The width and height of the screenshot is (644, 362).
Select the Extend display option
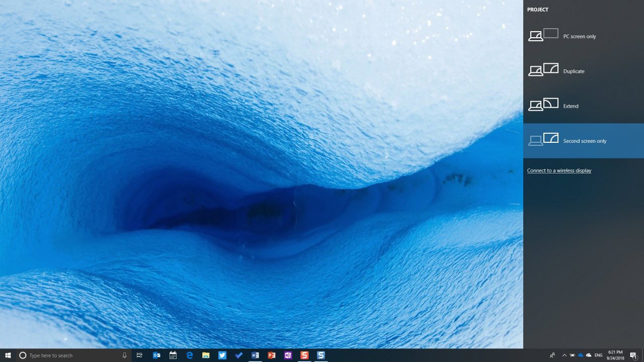[584, 106]
